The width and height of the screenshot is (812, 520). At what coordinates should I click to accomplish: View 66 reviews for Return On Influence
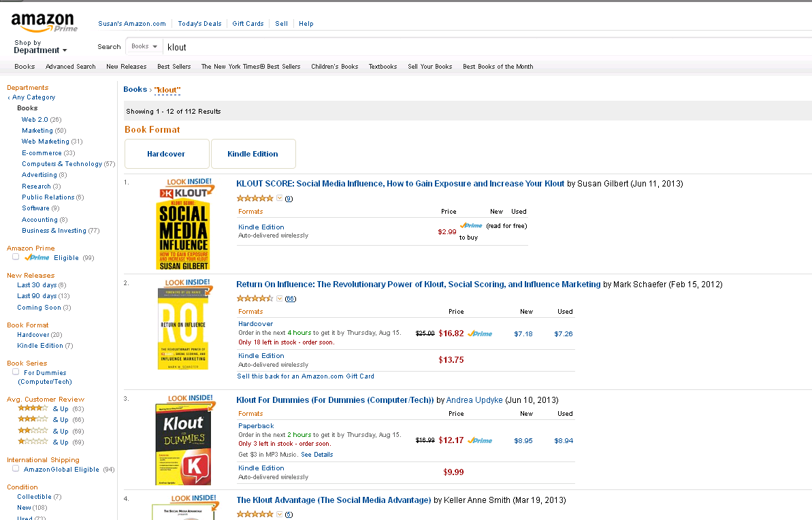[291, 299]
